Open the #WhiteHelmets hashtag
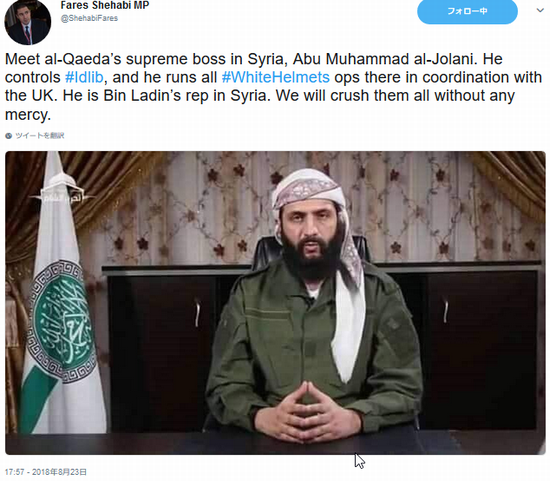550x481 pixels. (x=276, y=77)
